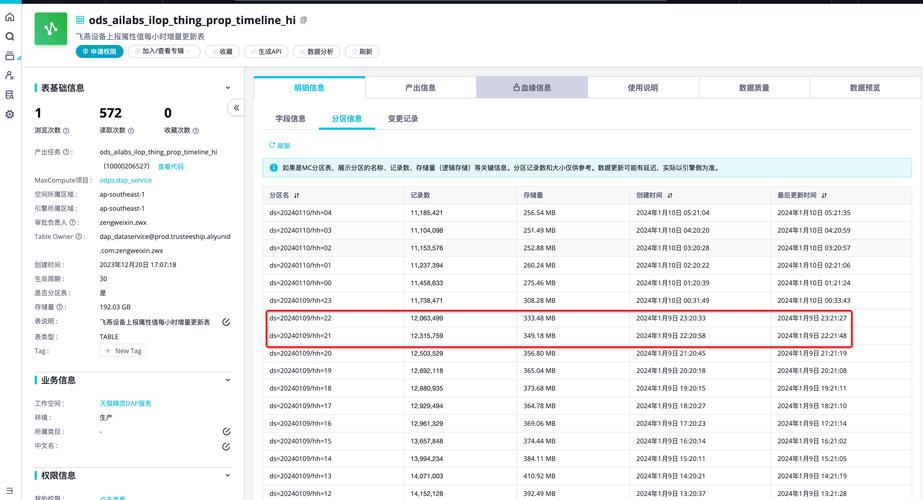Switch to the 数据质量 tab

(754, 88)
